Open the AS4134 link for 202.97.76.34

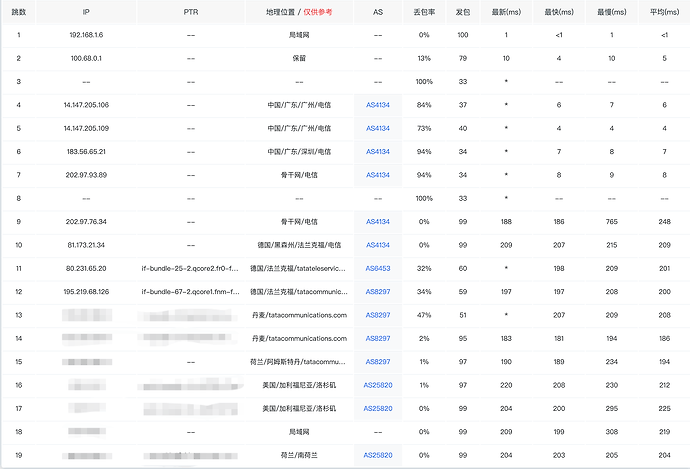pos(378,222)
